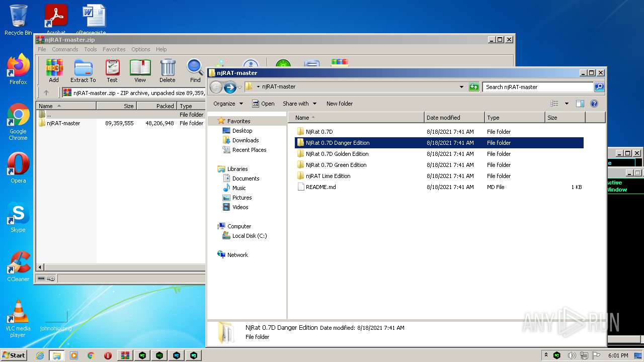Click Opera icon in taskbar

(x=108, y=355)
